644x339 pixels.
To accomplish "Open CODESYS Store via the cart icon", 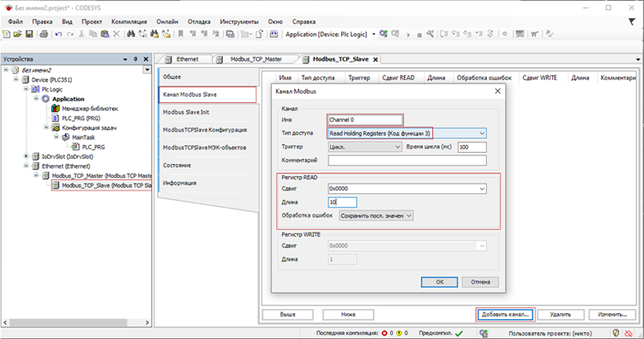I will click(534, 34).
